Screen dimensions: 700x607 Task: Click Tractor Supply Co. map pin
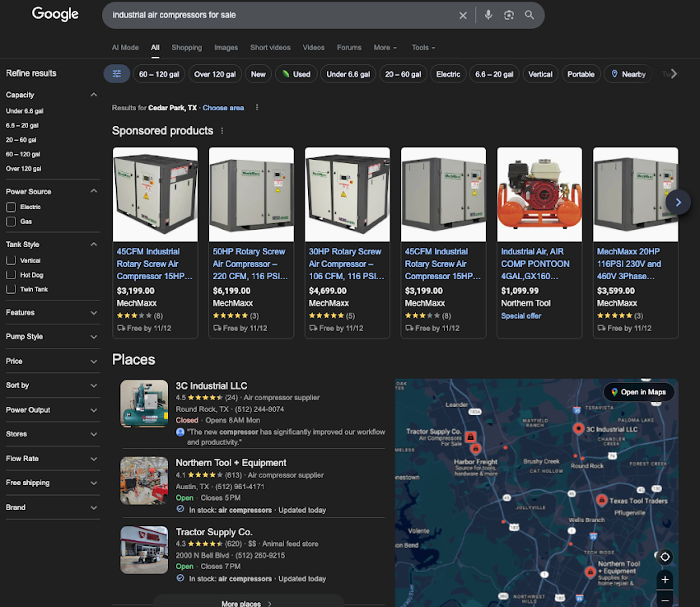[x=470, y=437]
